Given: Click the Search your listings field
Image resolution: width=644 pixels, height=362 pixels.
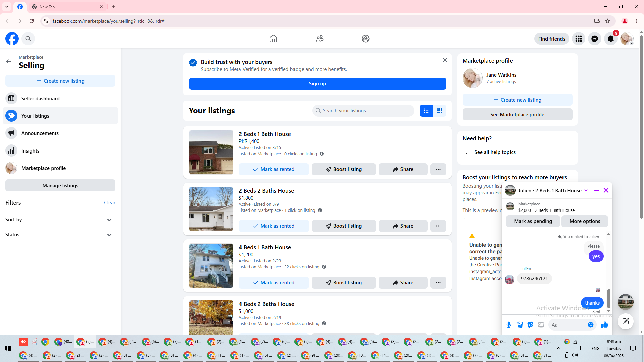Looking at the screenshot, I should click(x=364, y=111).
